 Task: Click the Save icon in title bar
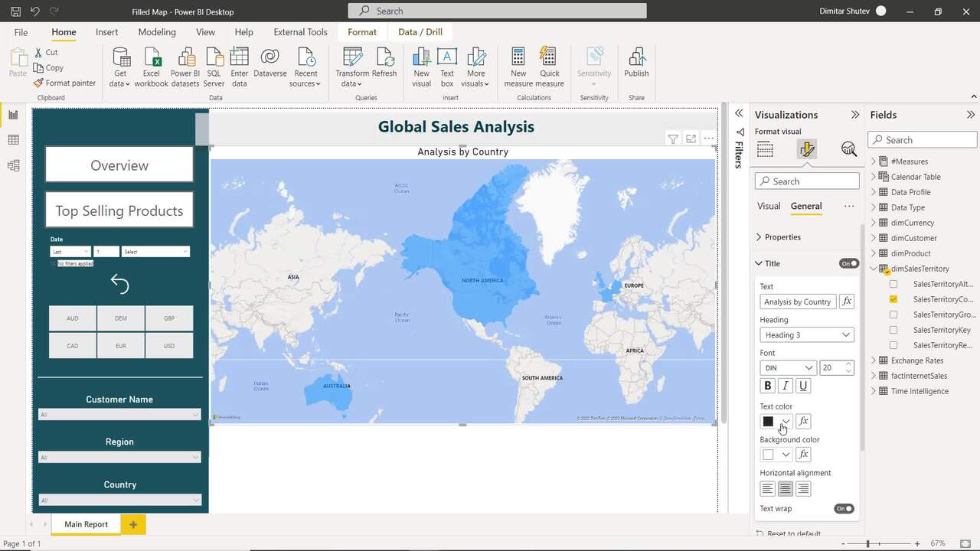[x=15, y=11]
